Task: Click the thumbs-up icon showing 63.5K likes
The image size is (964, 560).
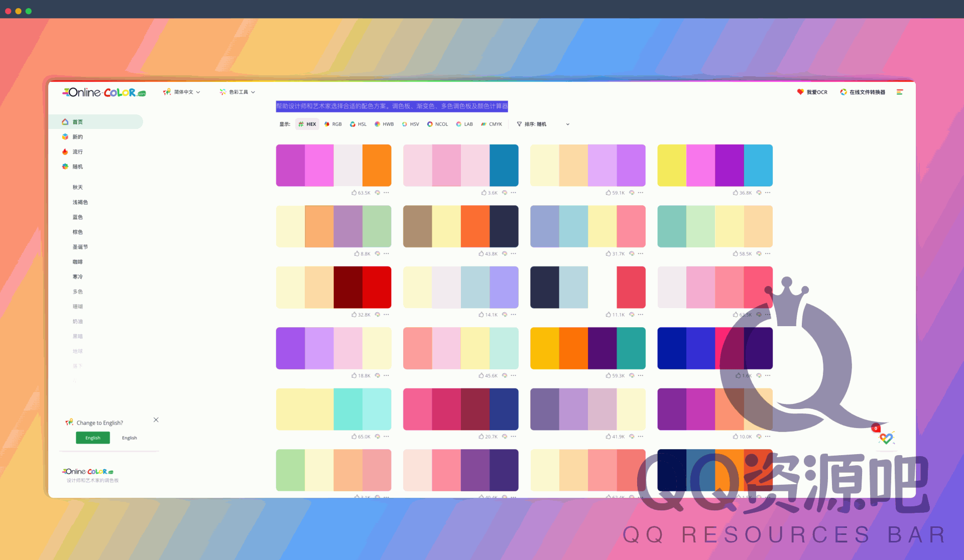Action: coord(354,193)
